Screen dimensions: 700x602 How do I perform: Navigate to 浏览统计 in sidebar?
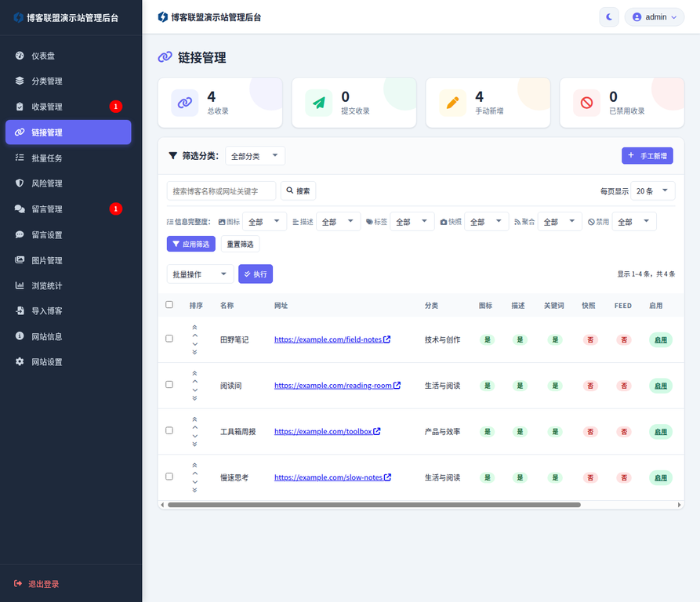click(68, 285)
